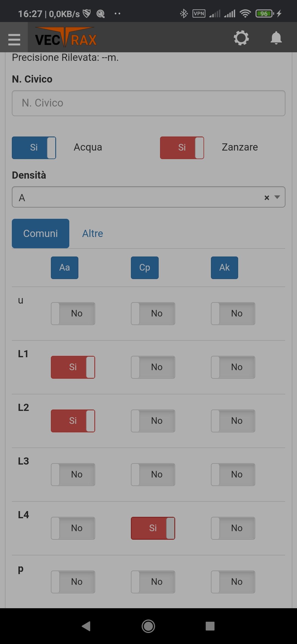This screenshot has height=644, width=297.
Task: Enable the L3 Ak switch
Action: 233,474
